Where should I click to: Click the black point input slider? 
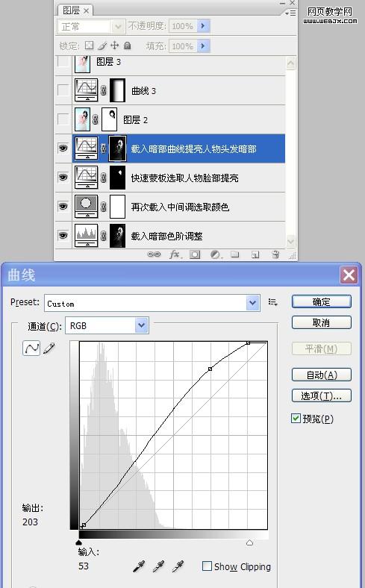(x=78, y=542)
